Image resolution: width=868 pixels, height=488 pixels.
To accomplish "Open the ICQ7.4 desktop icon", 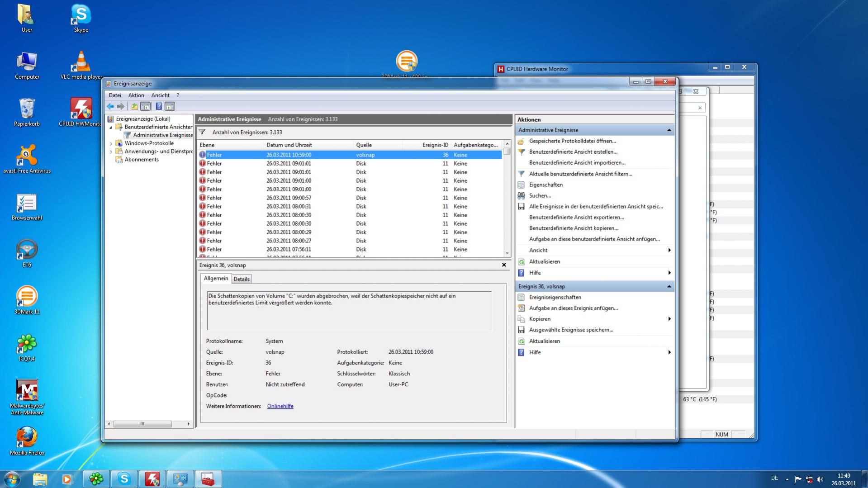I will [x=27, y=347].
